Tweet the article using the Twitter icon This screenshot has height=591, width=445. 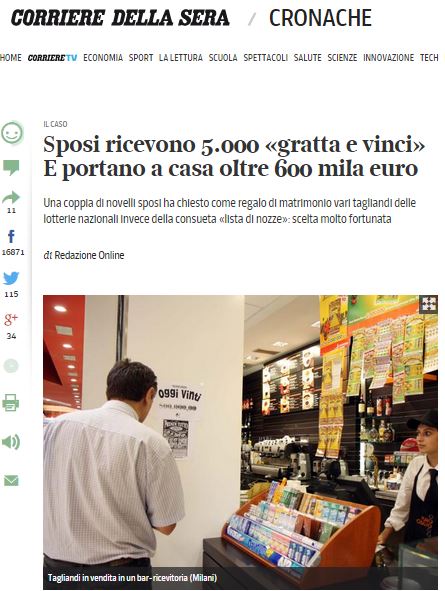tap(11, 278)
